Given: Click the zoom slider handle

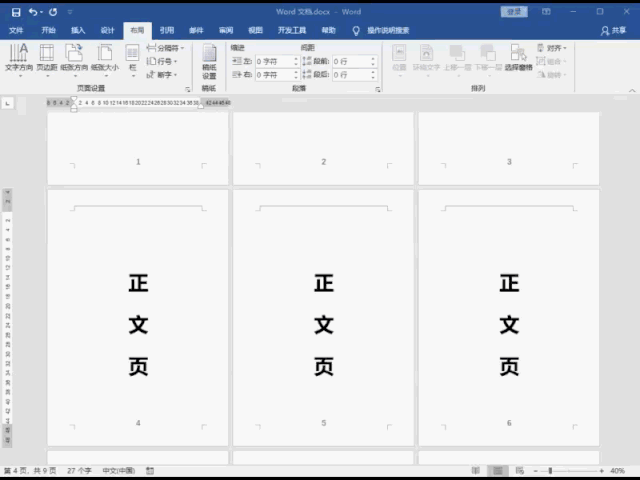Looking at the screenshot, I should pyautogui.click(x=550, y=471).
